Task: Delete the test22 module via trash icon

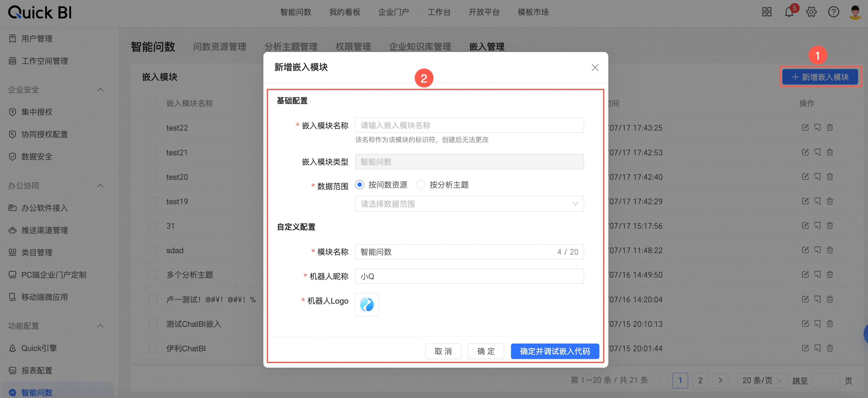Action: (x=830, y=128)
